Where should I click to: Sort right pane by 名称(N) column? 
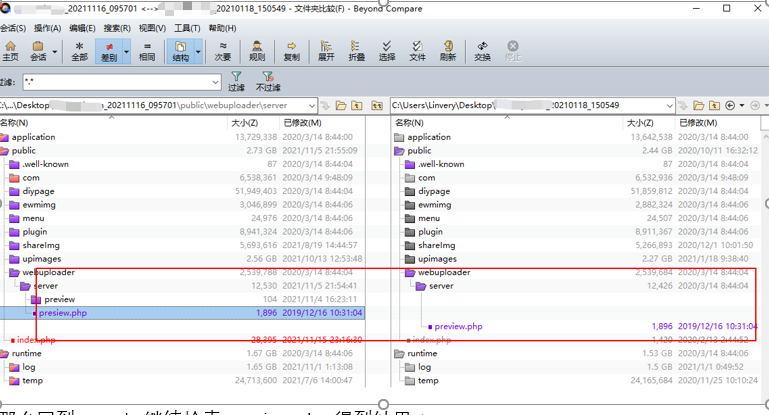click(410, 123)
